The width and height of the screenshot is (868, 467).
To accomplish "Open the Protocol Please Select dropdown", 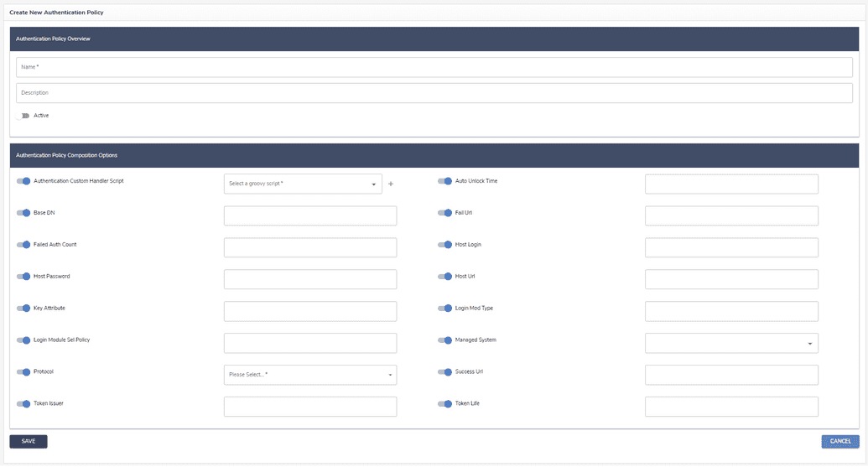I will tap(310, 375).
